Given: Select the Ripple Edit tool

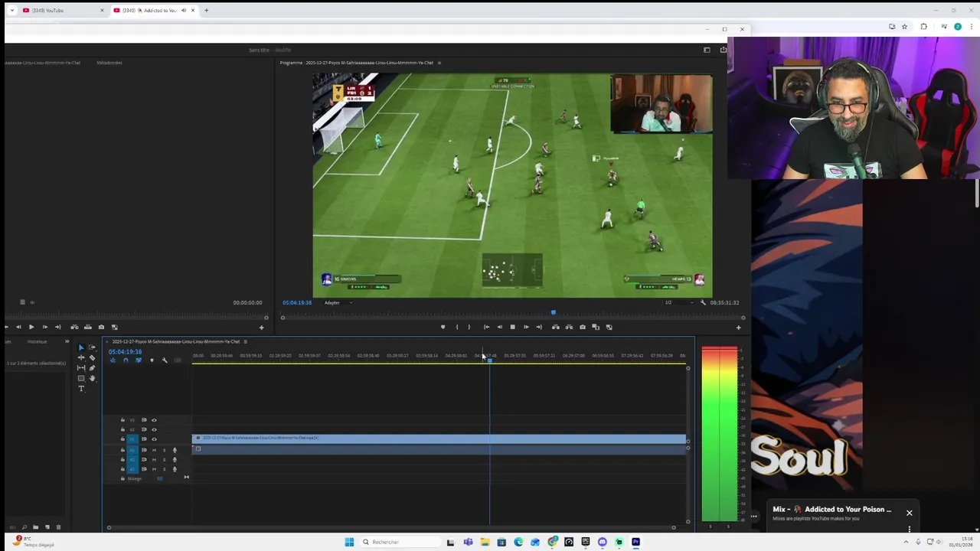Looking at the screenshot, I should (81, 357).
